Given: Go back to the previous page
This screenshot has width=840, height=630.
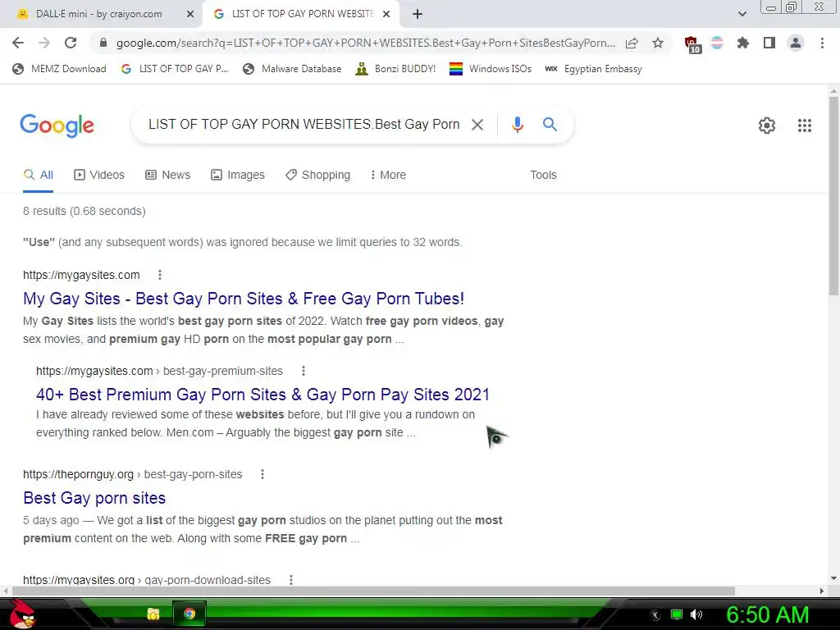Looking at the screenshot, I should point(18,43).
